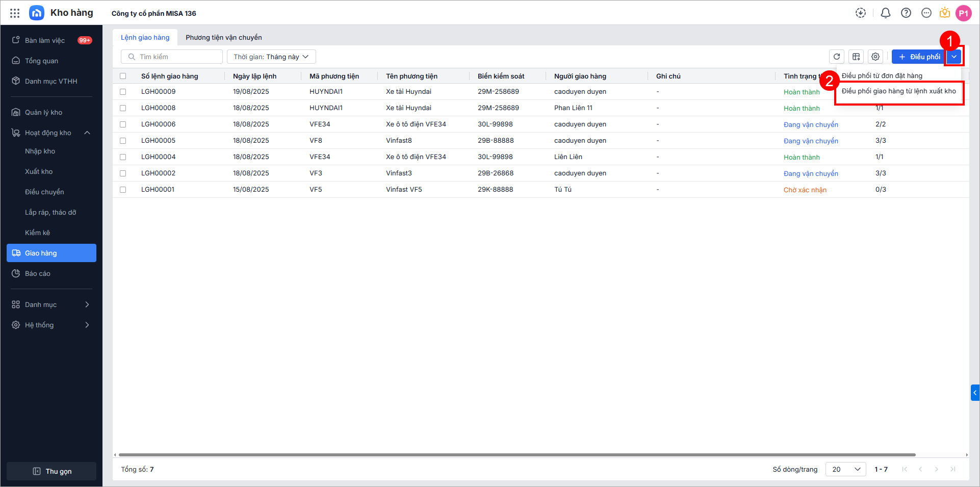Expand the Danh mục sidebar submenu

coord(87,304)
